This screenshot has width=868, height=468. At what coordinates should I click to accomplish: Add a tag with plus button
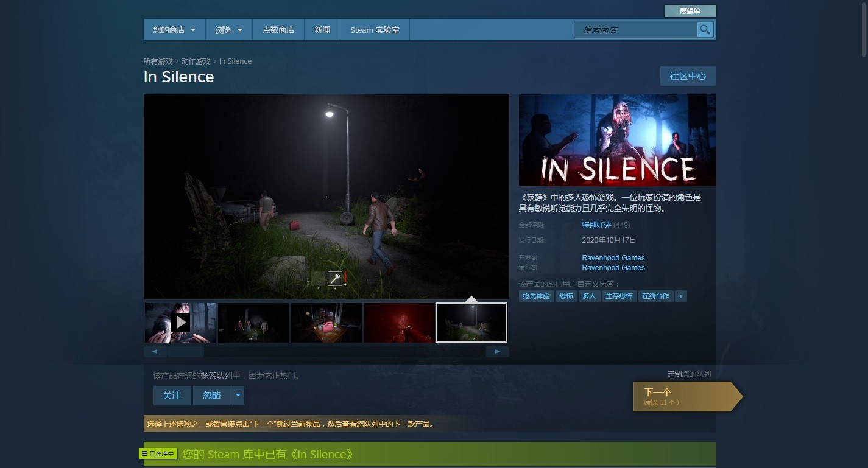pyautogui.click(x=681, y=296)
